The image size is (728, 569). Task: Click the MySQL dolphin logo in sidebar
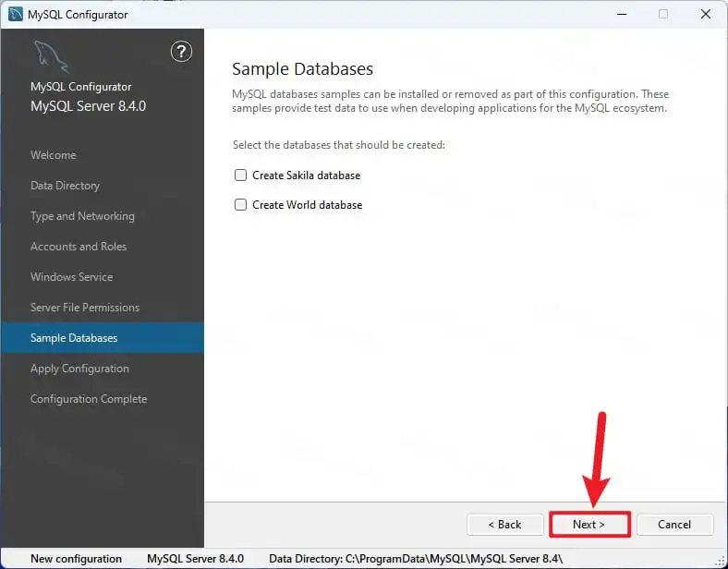coord(51,56)
